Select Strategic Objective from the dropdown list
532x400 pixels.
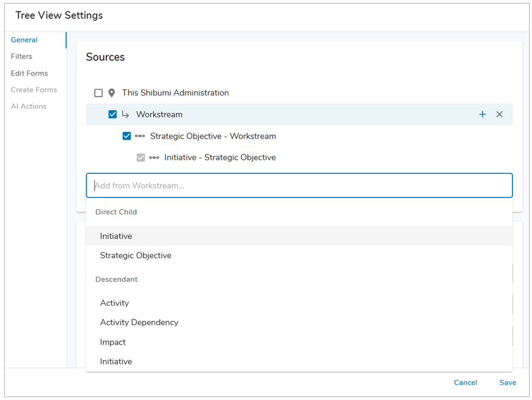coord(136,255)
